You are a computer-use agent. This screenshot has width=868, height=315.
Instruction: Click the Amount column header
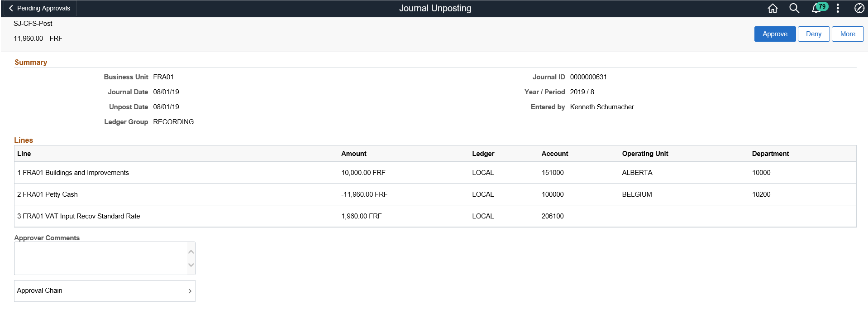tap(354, 154)
